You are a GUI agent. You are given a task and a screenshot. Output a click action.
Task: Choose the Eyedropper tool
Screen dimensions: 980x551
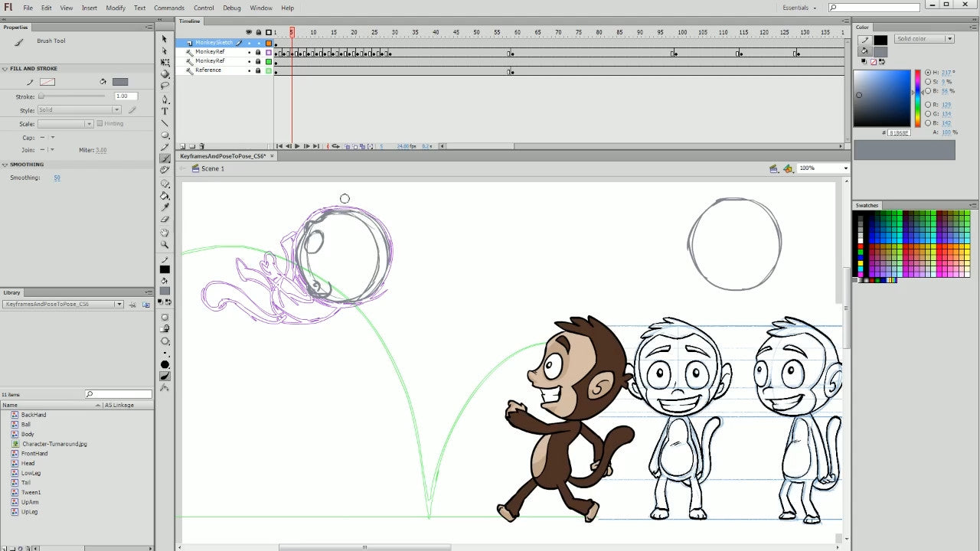pyautogui.click(x=165, y=207)
